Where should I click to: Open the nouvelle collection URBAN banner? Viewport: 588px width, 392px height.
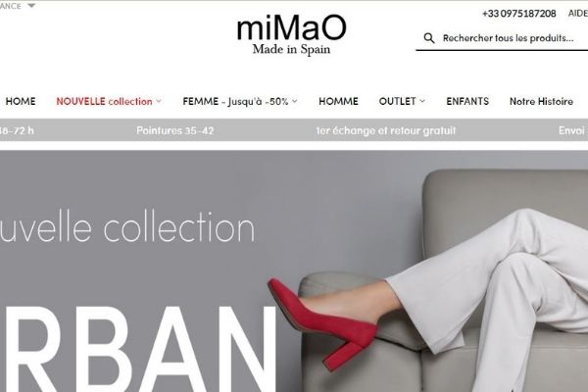coord(294,270)
